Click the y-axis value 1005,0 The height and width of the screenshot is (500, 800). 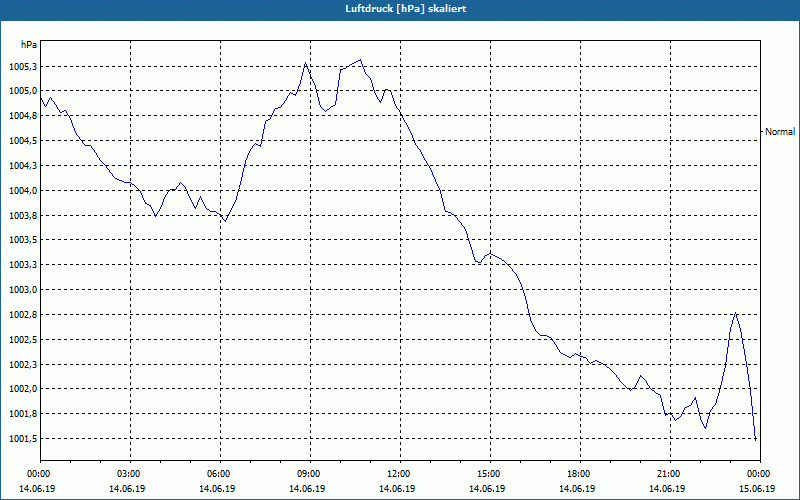[x=23, y=91]
